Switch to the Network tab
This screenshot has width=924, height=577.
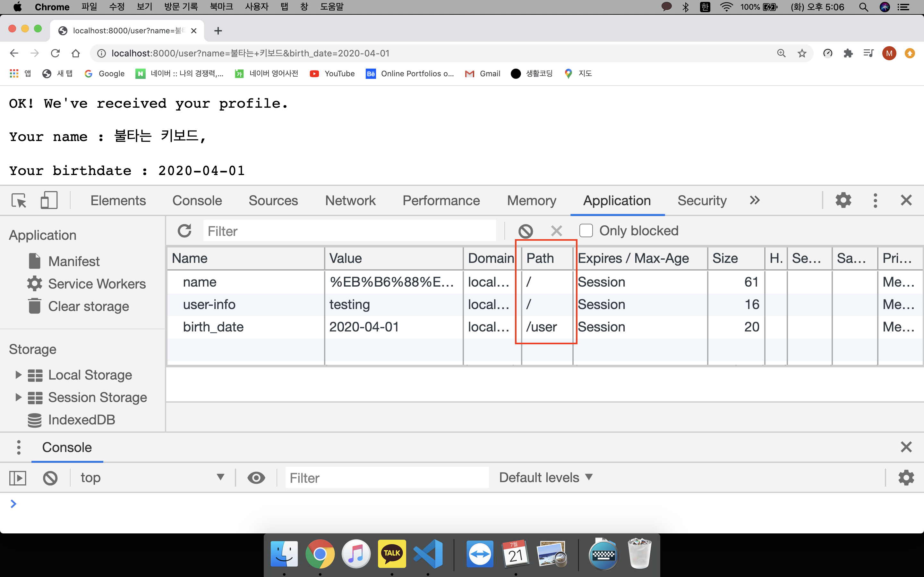350,200
